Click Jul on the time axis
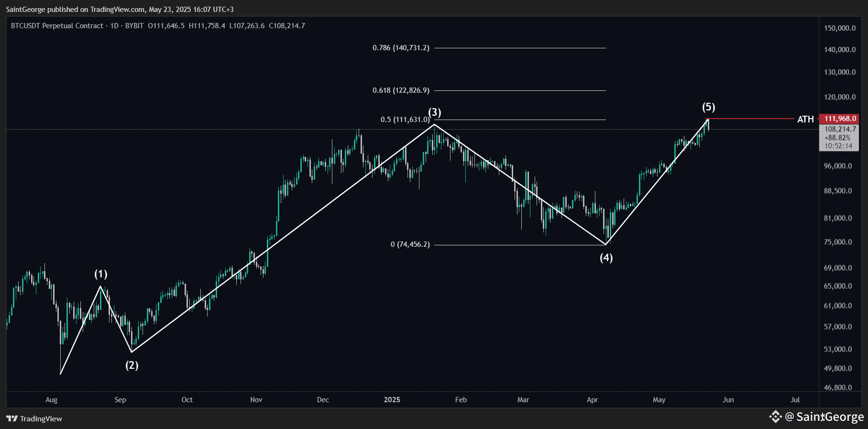Viewport: 868px width, 429px height. (795, 400)
